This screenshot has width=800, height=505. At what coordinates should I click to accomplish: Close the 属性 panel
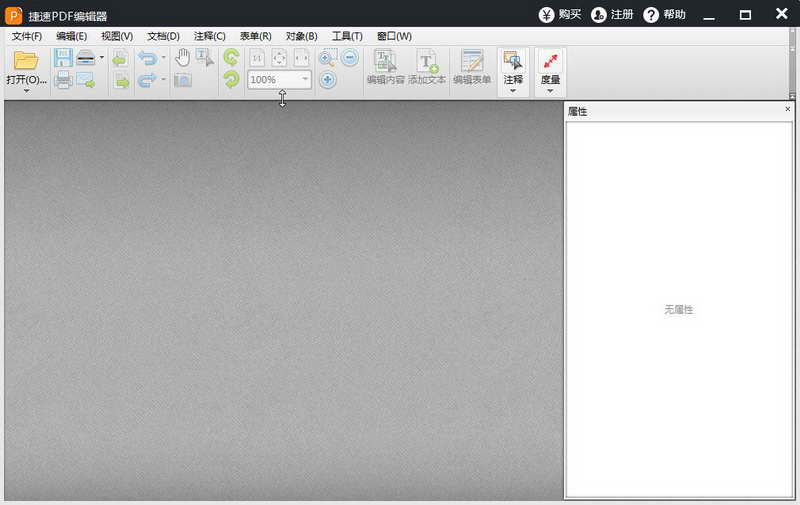click(x=787, y=109)
